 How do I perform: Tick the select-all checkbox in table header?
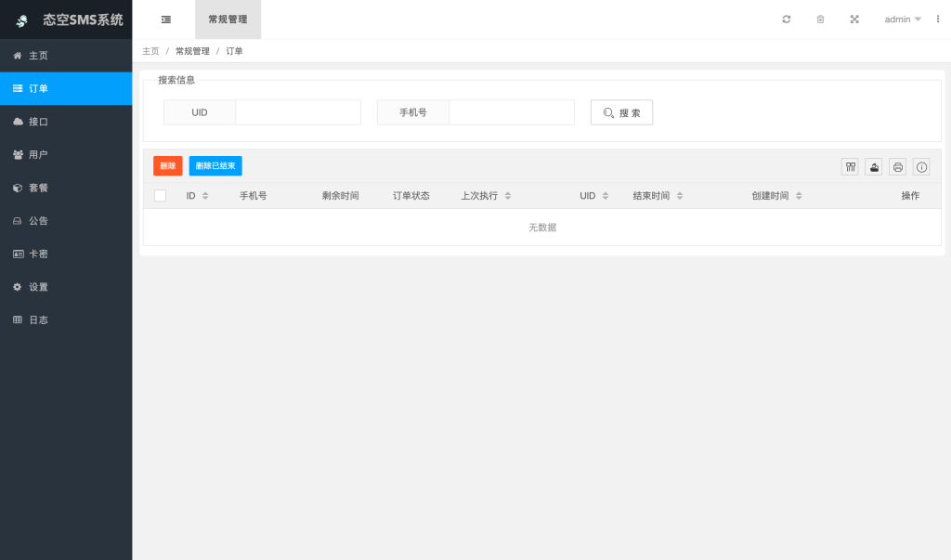[x=161, y=196]
